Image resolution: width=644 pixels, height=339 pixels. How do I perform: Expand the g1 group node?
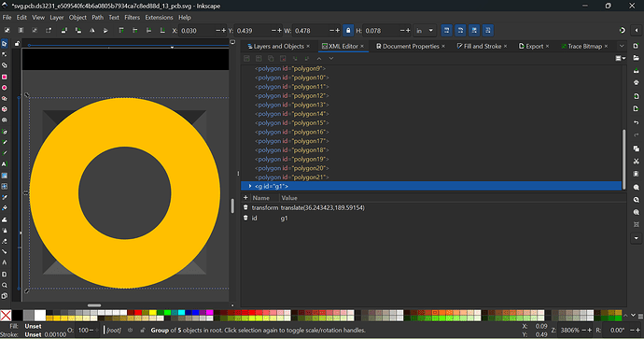tap(250, 186)
